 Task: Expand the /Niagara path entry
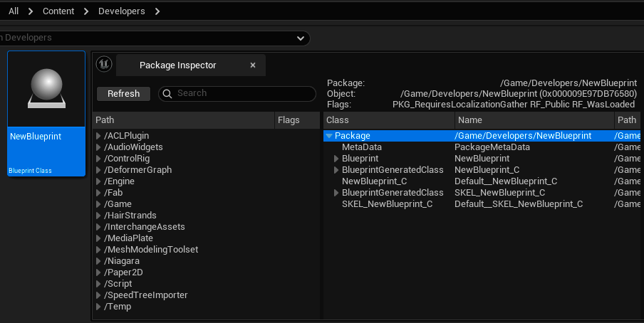[x=99, y=261]
